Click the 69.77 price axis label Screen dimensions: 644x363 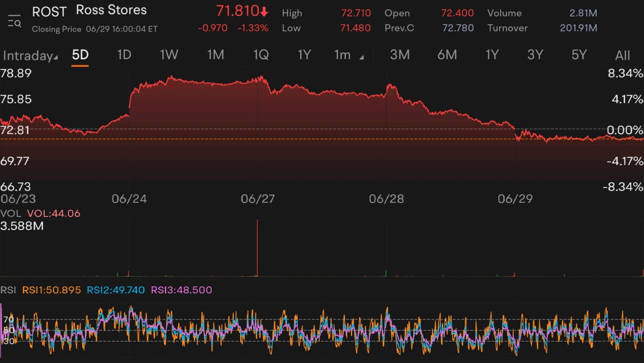[x=15, y=161]
